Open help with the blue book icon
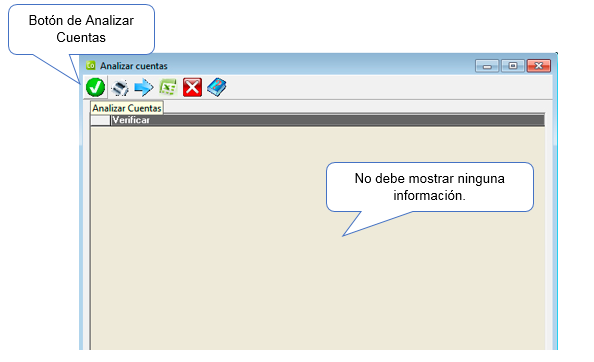 [x=217, y=87]
